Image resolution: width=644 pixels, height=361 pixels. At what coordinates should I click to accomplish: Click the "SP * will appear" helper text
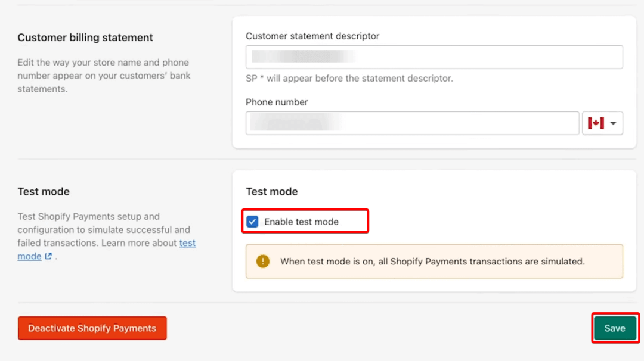pyautogui.click(x=349, y=78)
